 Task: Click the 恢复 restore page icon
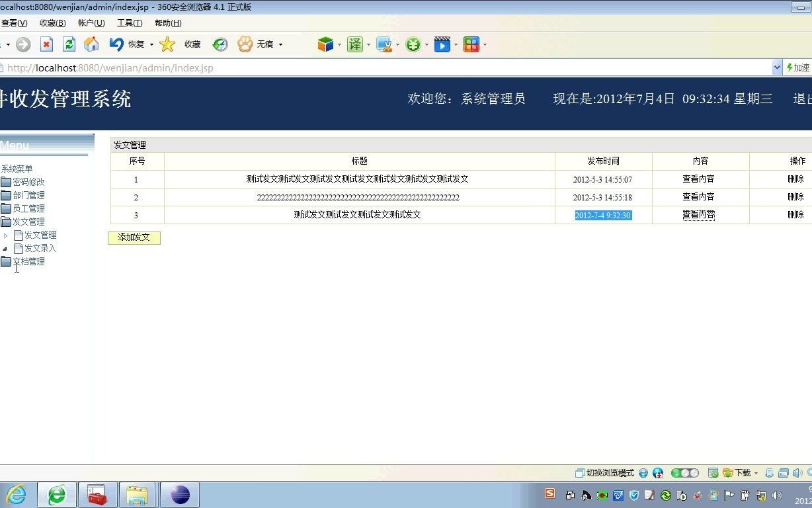[117, 44]
